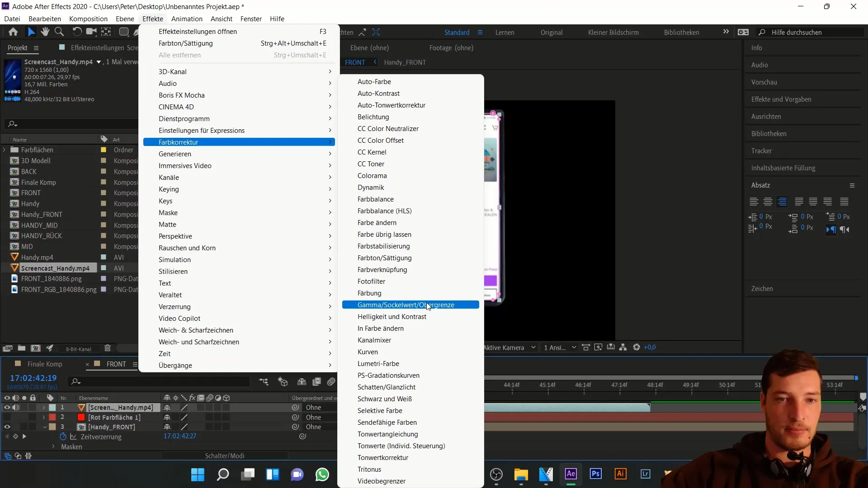Open WhatsApp from the Windows taskbar
The height and width of the screenshot is (488, 868).
[x=322, y=474]
